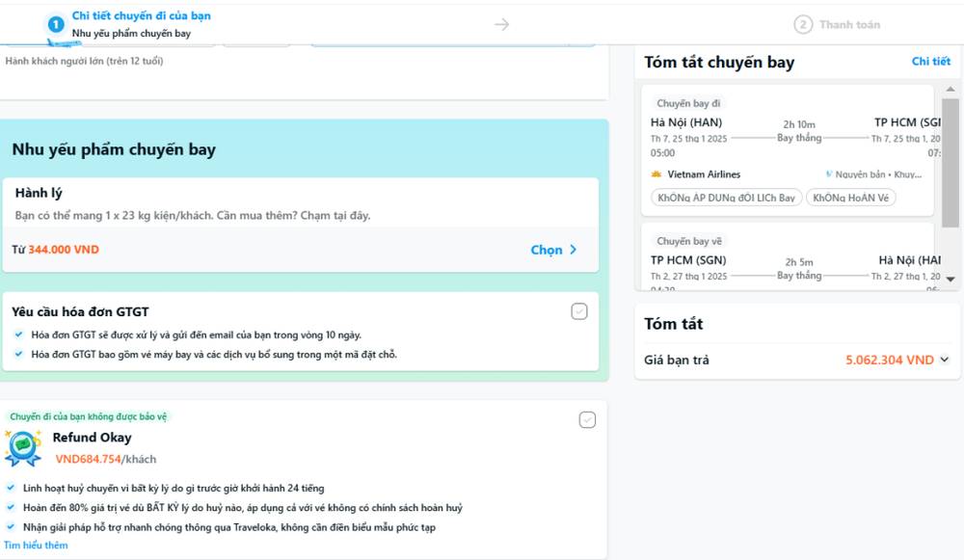Expand the Giá bạn trả price breakdown
964x560 pixels.
coord(944,360)
